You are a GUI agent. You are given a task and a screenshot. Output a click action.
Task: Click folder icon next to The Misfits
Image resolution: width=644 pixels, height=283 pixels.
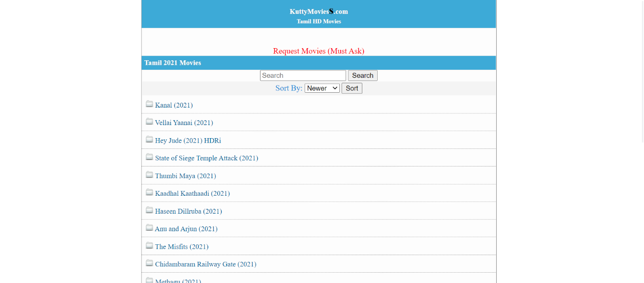(x=149, y=246)
